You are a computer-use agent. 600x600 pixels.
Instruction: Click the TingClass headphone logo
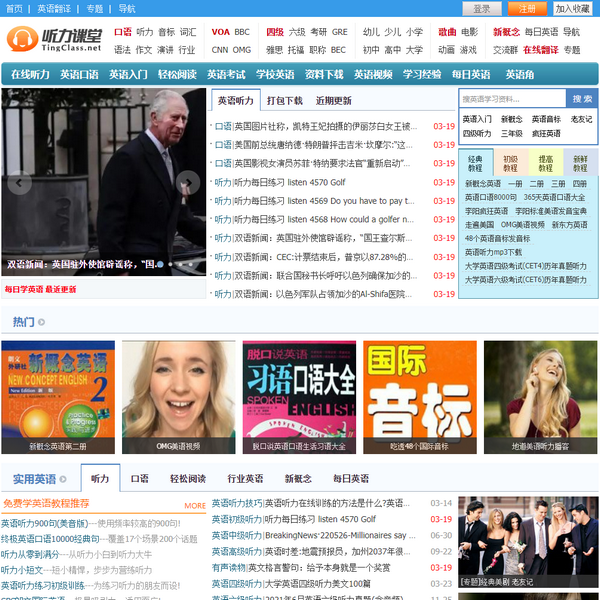54,40
